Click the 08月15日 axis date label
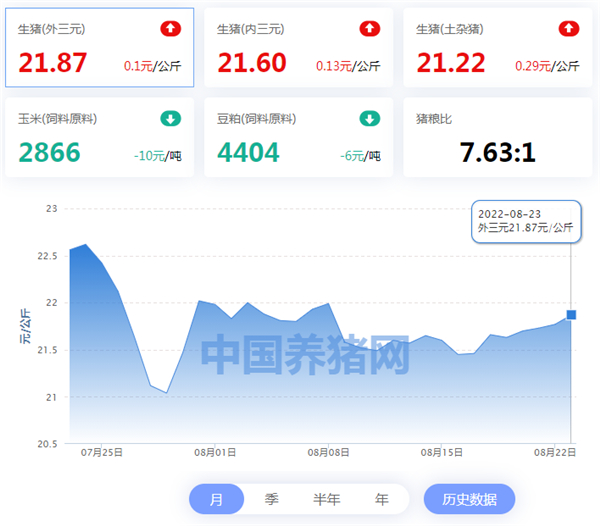Image resolution: width=600 pixels, height=526 pixels. [441, 453]
